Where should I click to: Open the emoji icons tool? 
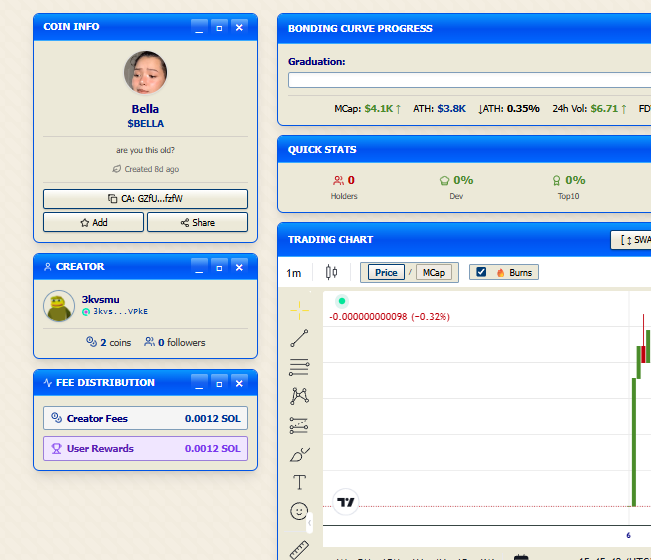[x=299, y=511]
